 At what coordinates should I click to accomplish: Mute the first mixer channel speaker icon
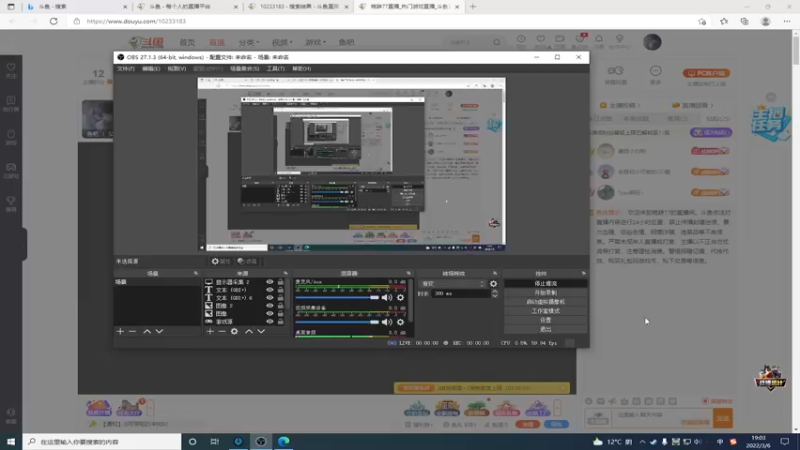387,297
